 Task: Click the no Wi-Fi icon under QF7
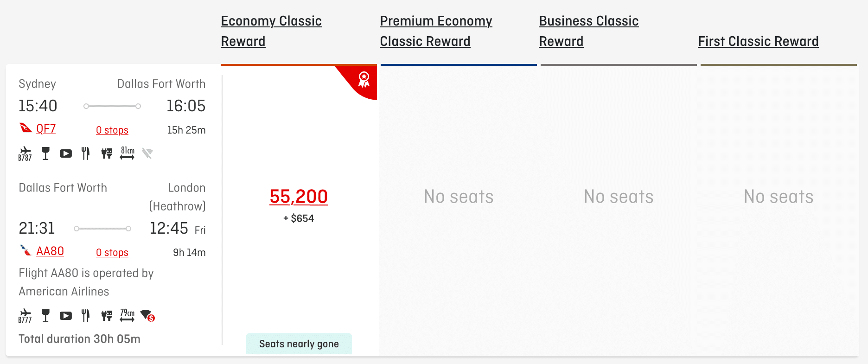[147, 153]
